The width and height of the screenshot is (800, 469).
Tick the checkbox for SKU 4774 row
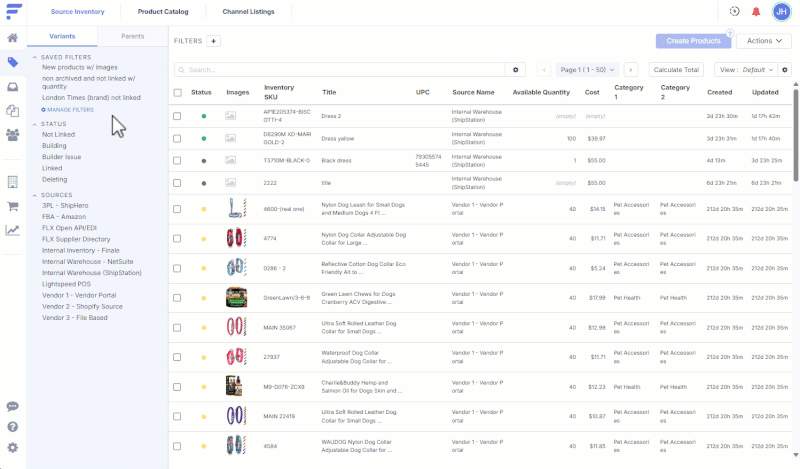177,239
